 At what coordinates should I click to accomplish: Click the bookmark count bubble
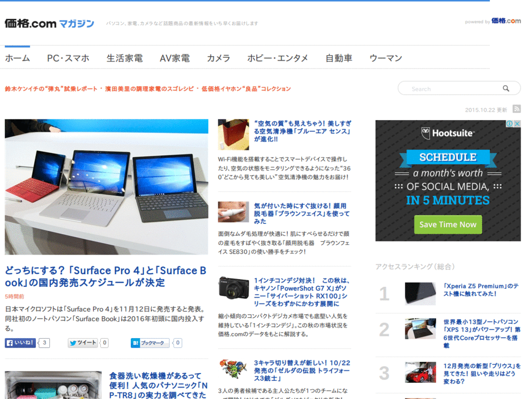178,343
